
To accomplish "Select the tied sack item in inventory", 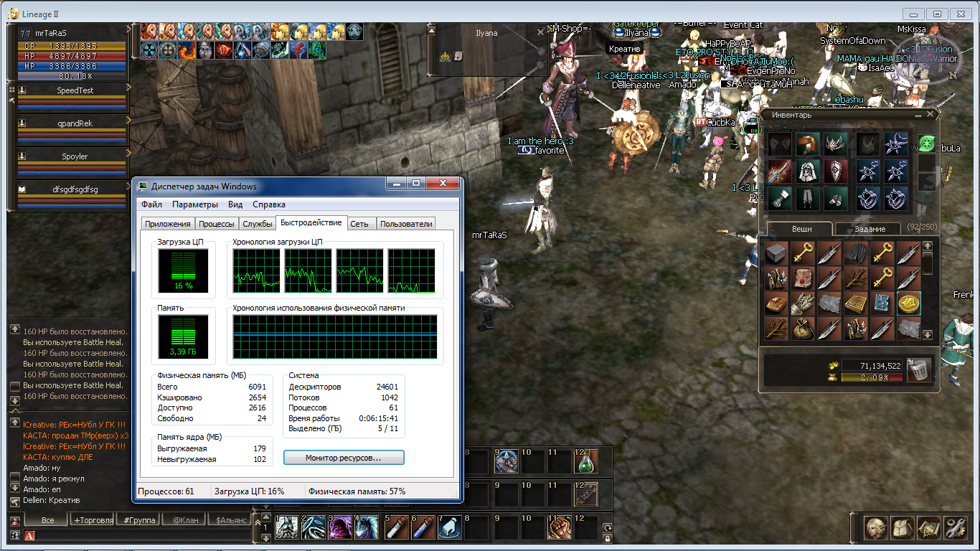I will (x=803, y=330).
